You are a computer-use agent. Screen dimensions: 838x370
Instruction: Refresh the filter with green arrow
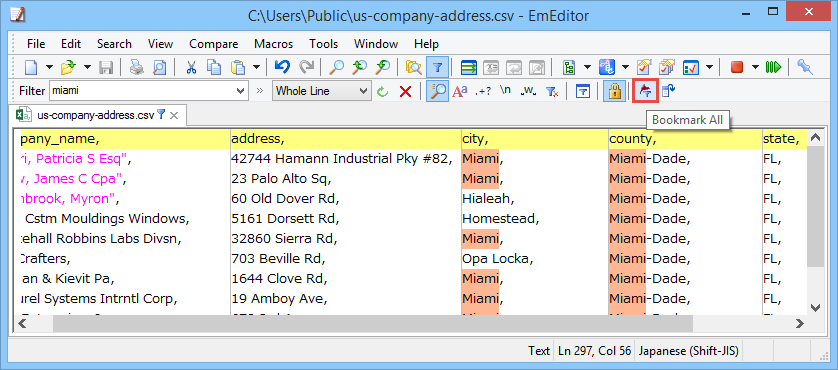click(382, 91)
